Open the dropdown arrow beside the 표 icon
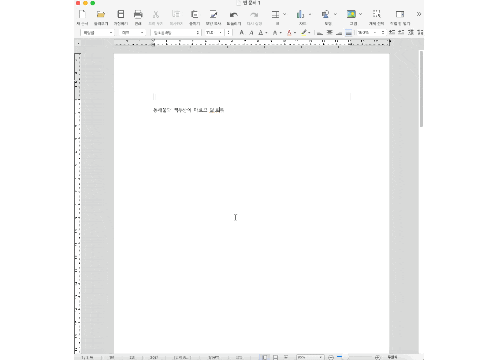480x360 pixels. (284, 14)
